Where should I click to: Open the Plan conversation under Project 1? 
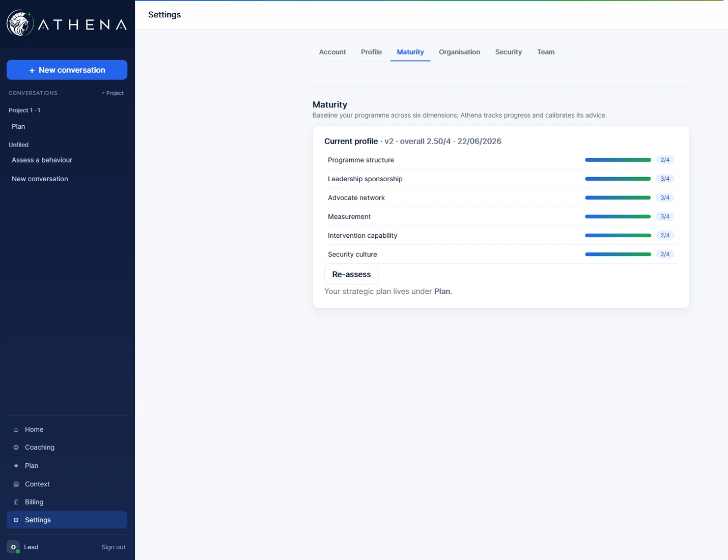(x=67, y=126)
